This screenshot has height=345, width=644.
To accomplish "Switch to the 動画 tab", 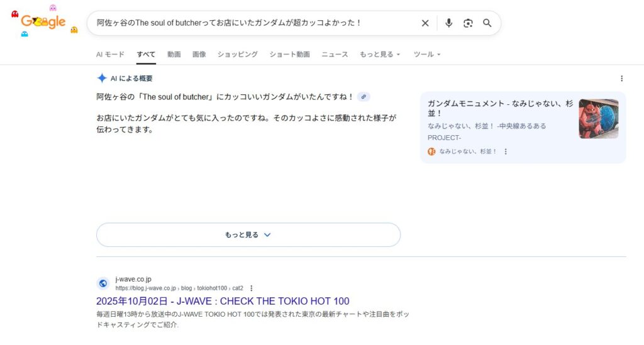I will click(174, 55).
